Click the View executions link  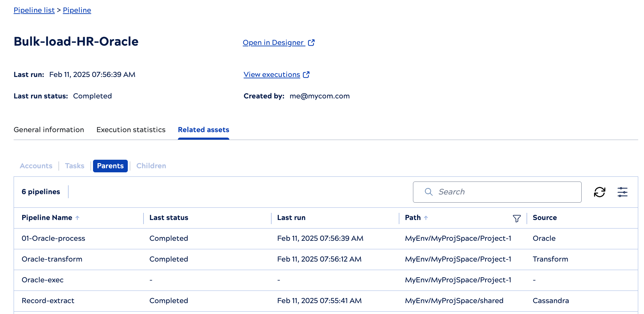271,74
